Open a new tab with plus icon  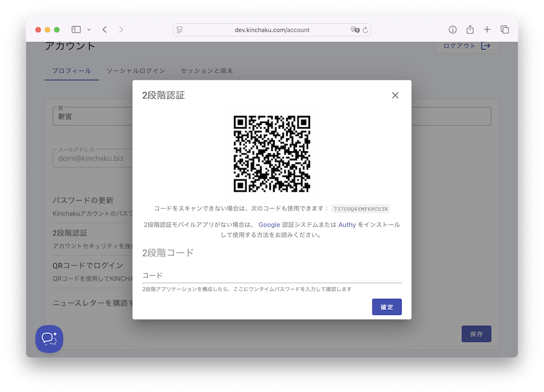(x=487, y=30)
